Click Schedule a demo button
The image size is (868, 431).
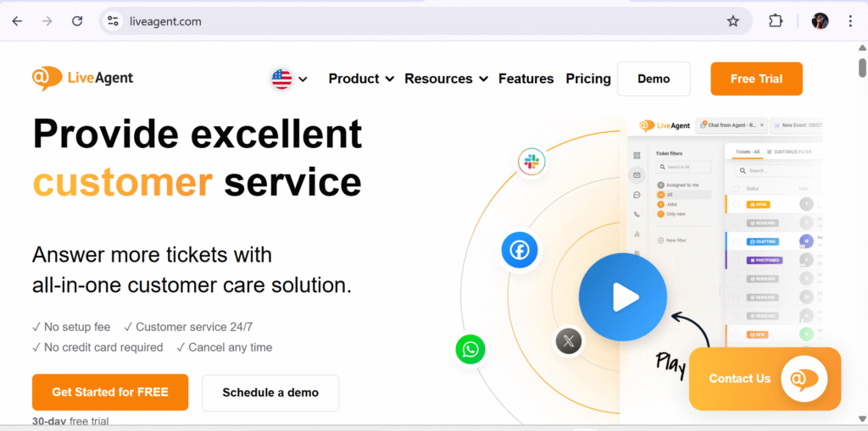tap(270, 392)
